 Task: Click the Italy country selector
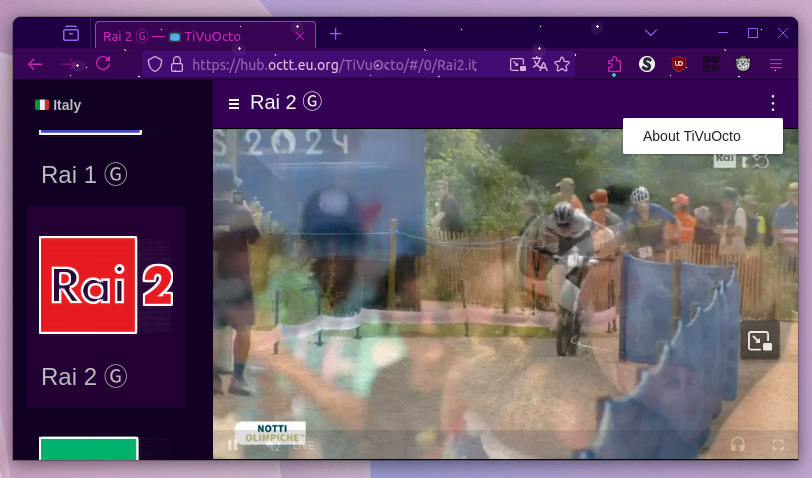[58, 105]
